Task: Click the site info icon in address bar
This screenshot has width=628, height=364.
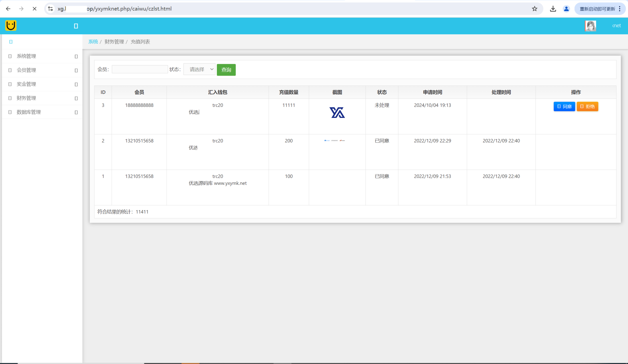Action: coord(51,9)
